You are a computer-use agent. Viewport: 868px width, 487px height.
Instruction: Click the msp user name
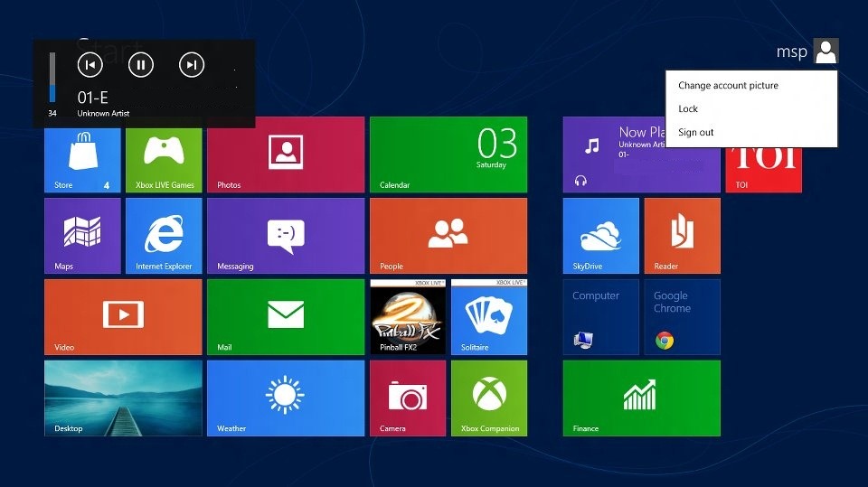pos(792,52)
